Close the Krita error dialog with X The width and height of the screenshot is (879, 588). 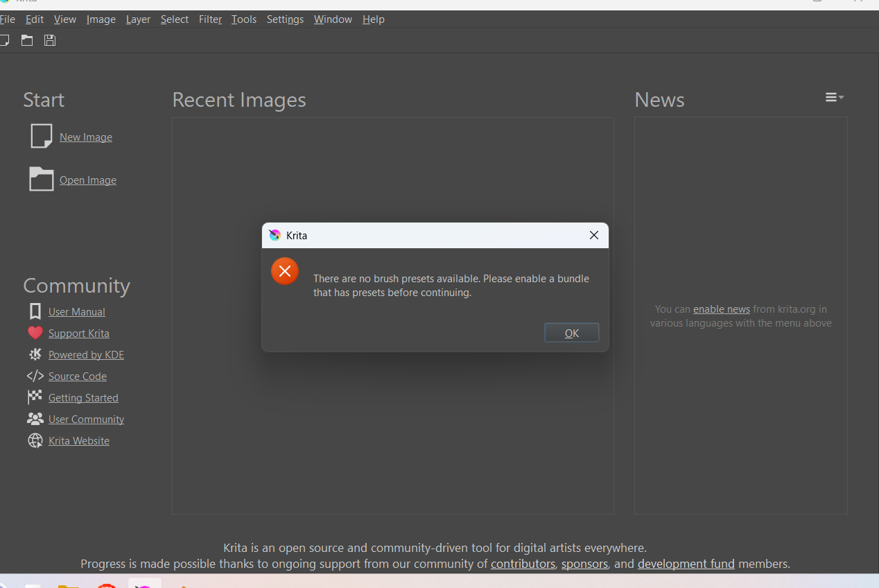pos(594,235)
